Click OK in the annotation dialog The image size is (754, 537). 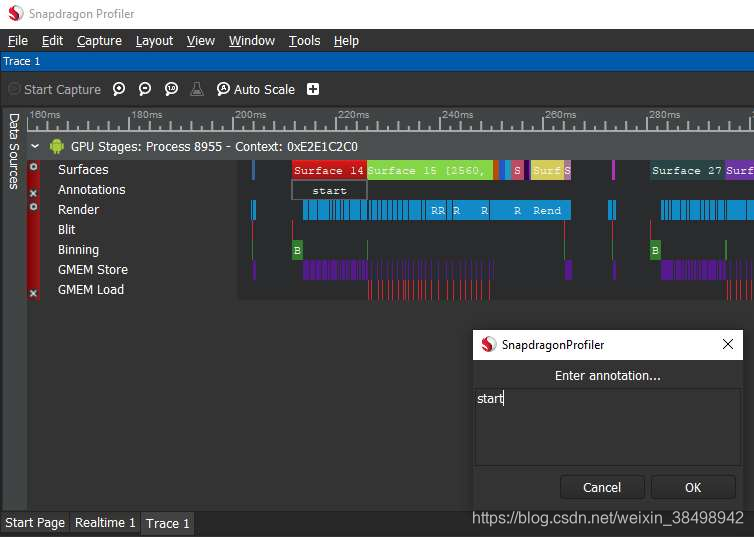click(x=693, y=487)
